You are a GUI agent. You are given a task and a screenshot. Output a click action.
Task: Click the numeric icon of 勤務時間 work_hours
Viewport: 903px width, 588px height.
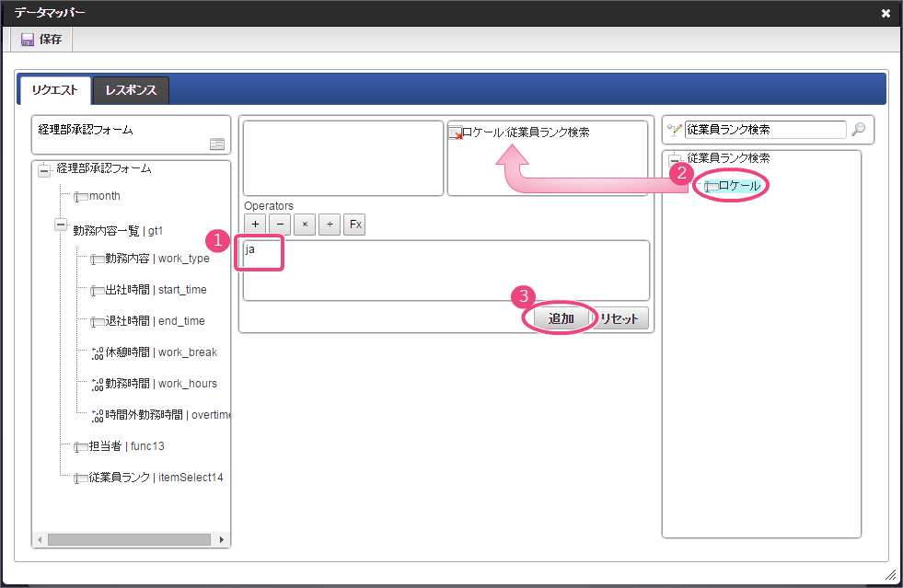point(98,384)
